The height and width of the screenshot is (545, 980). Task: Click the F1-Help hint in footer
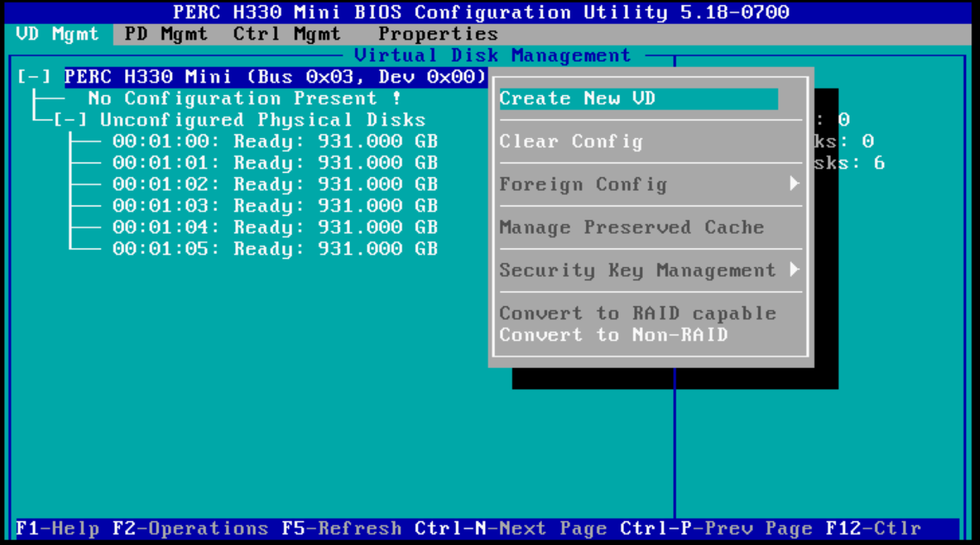point(57,529)
